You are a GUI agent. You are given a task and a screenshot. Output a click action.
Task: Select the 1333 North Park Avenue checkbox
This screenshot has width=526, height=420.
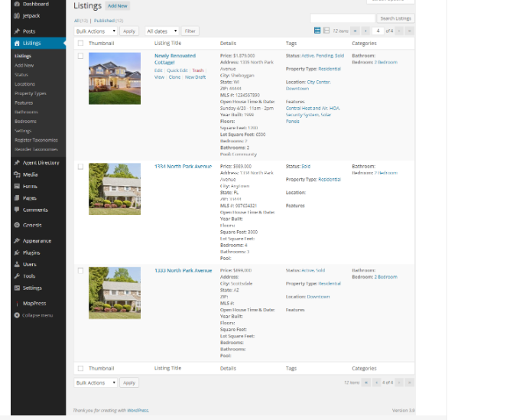click(80, 271)
